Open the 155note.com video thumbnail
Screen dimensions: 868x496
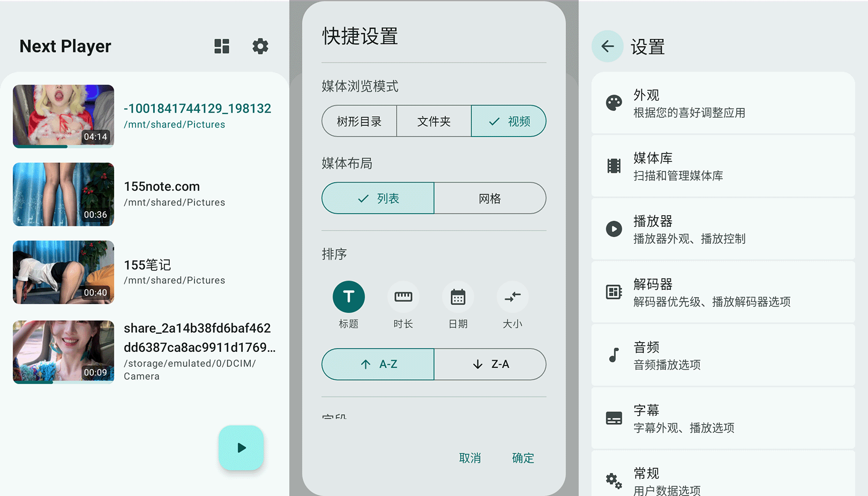pos(64,194)
